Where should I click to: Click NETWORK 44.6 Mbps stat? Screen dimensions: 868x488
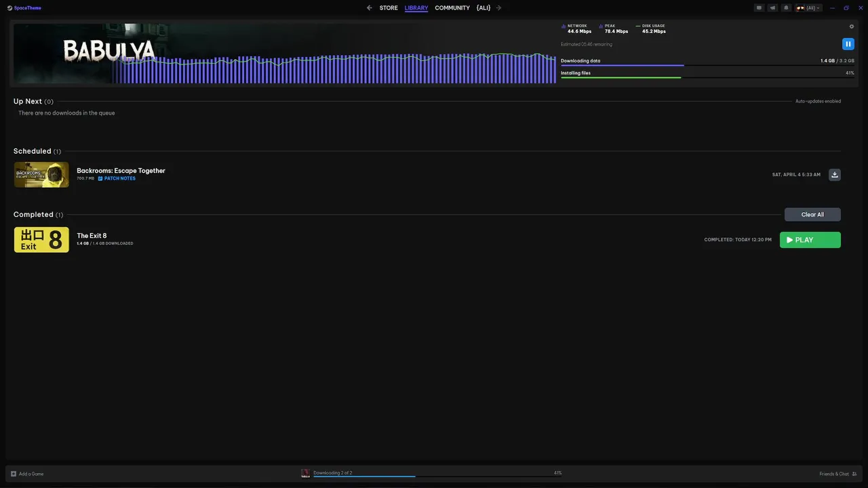[577, 29]
